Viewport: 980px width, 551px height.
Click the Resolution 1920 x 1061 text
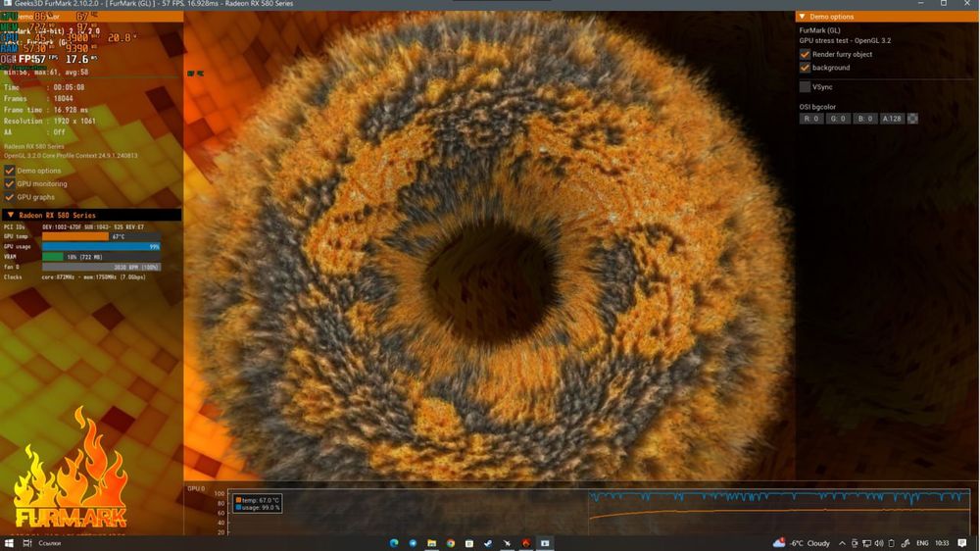(x=50, y=122)
